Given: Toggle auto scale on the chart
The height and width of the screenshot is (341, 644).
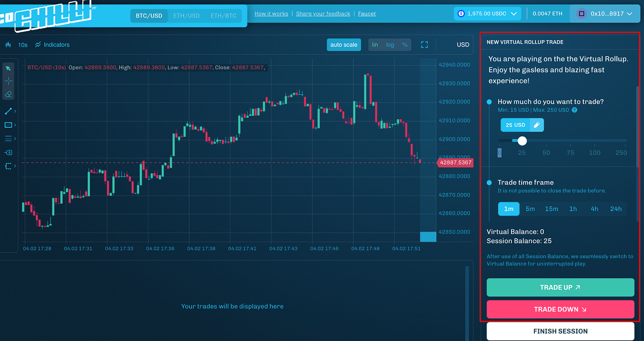Looking at the screenshot, I should click(x=344, y=45).
